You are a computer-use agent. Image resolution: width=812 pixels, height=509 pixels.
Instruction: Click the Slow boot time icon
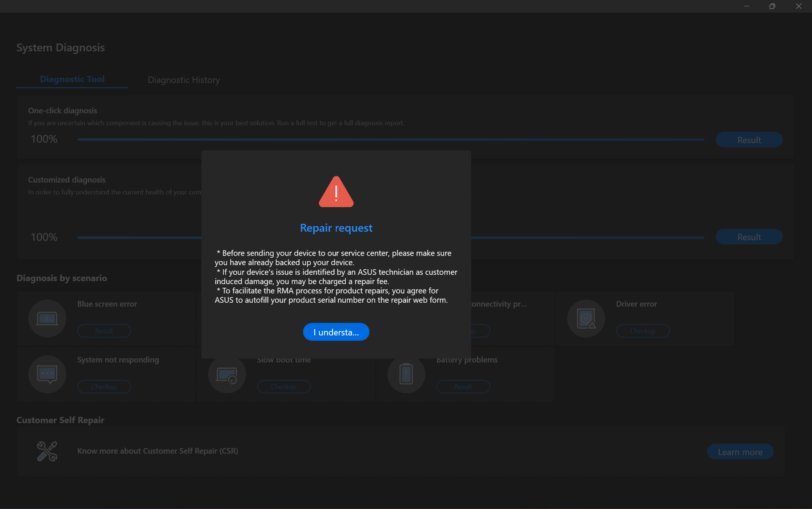point(227,375)
